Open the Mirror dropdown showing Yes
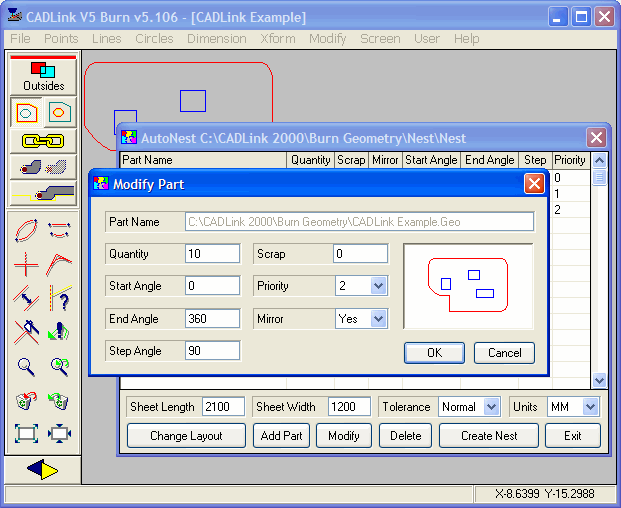Screen dimensions: 621x508 378,319
